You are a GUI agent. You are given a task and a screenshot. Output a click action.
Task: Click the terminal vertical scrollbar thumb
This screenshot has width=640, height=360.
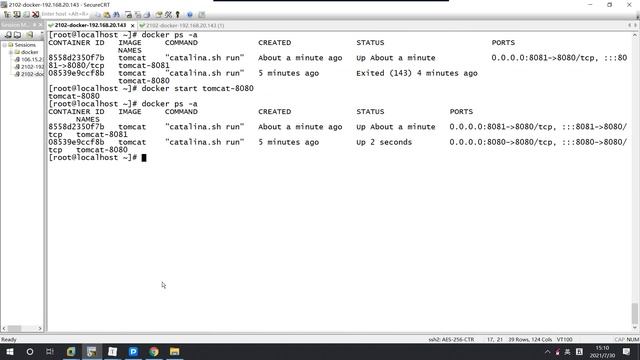click(x=635, y=313)
